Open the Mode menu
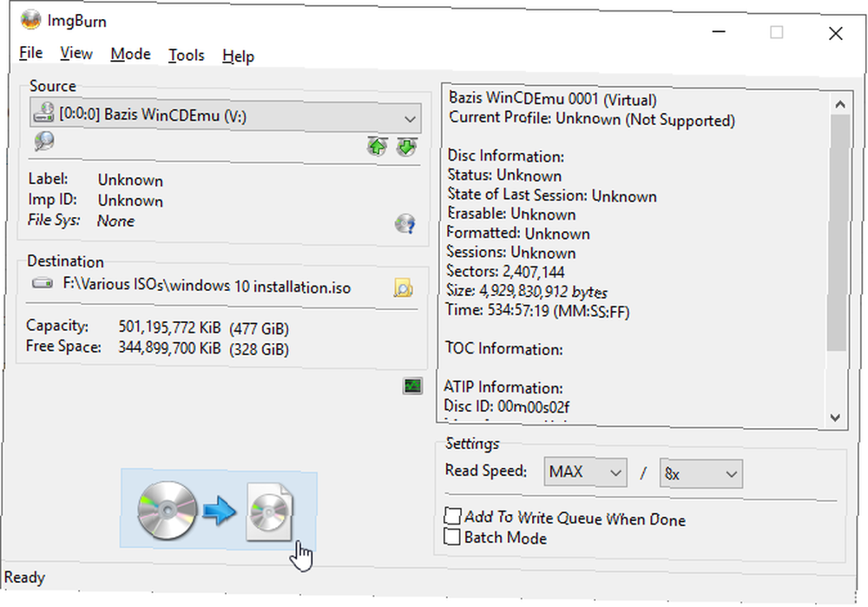Screen dimensions: 868x607 (x=131, y=55)
